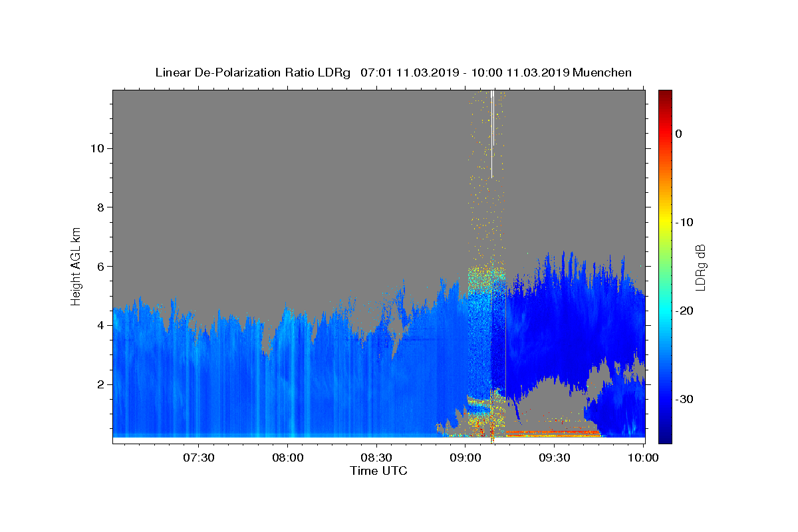Image resolution: width=798 pixels, height=532 pixels.
Task: Click the '09:30' time tick label
Action: (555, 458)
